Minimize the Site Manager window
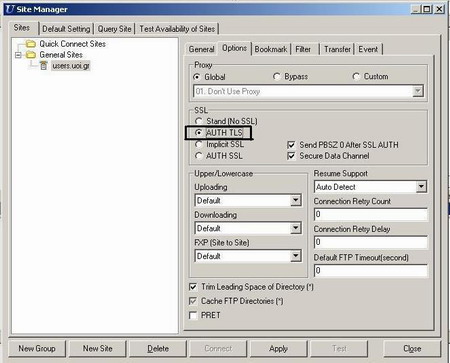The image size is (450, 363). pyautogui.click(x=415, y=9)
